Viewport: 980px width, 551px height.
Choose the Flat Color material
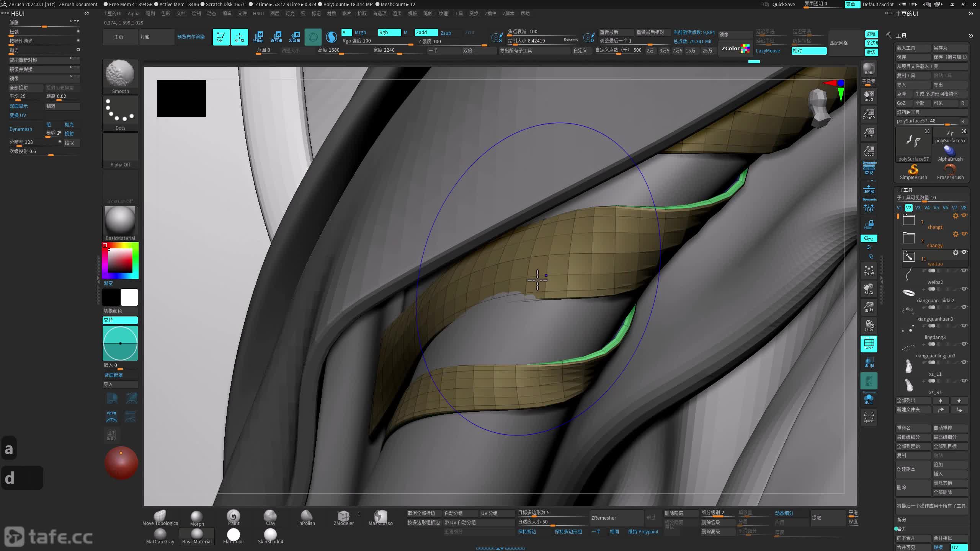(x=234, y=536)
